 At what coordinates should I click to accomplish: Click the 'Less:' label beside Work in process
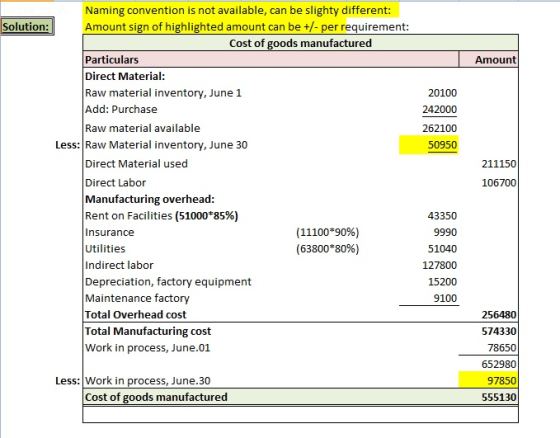pyautogui.click(x=68, y=380)
